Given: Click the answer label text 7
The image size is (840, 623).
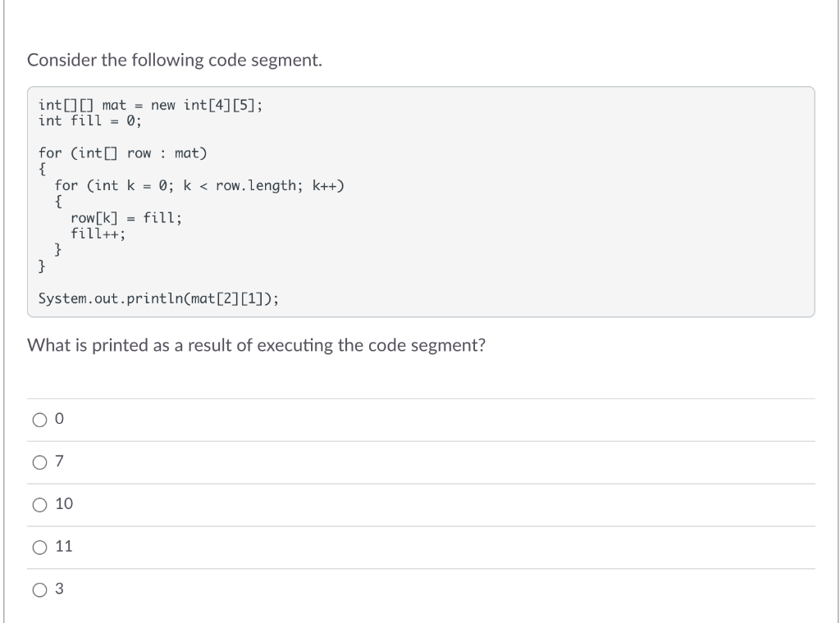Looking at the screenshot, I should click(x=59, y=461).
